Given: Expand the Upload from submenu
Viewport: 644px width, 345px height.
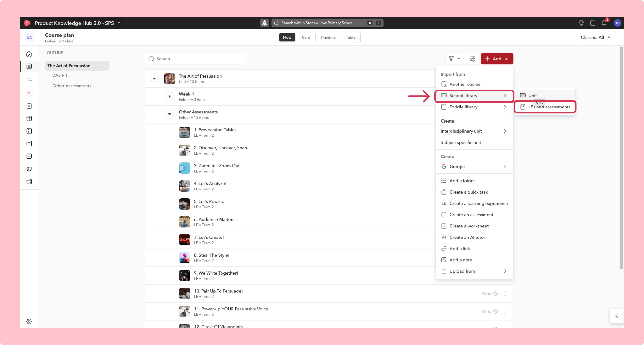Looking at the screenshot, I should (x=474, y=271).
